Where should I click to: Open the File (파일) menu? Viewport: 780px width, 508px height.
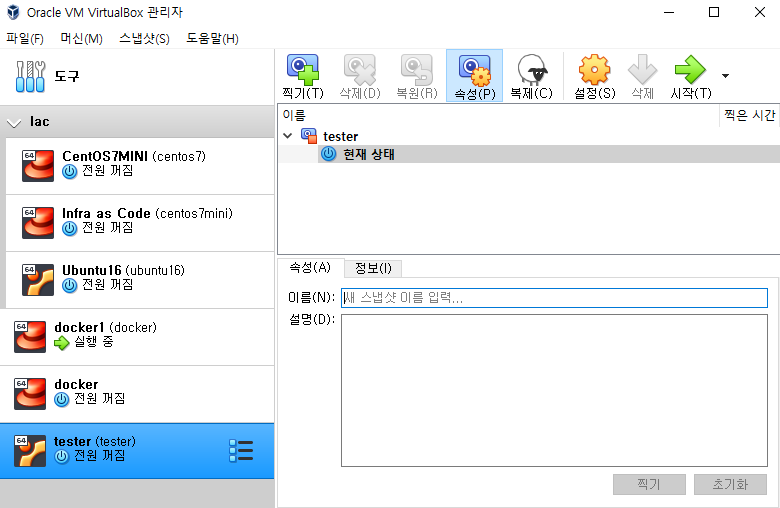coord(24,38)
